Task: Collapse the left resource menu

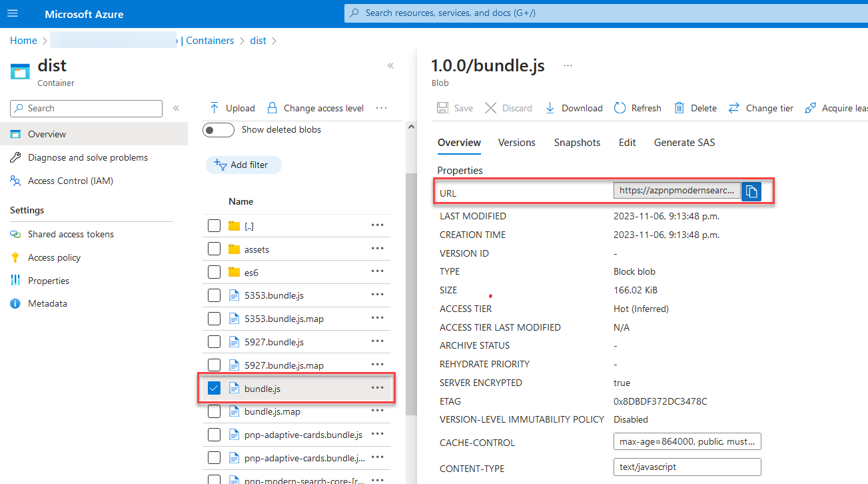Action: [x=176, y=108]
